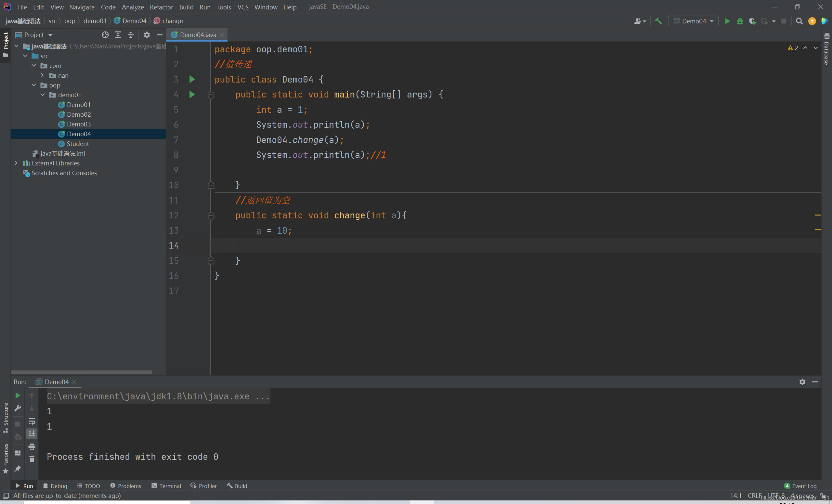
Task: Click the Project panel horizontal scrollbar
Action: pyautogui.click(x=81, y=372)
